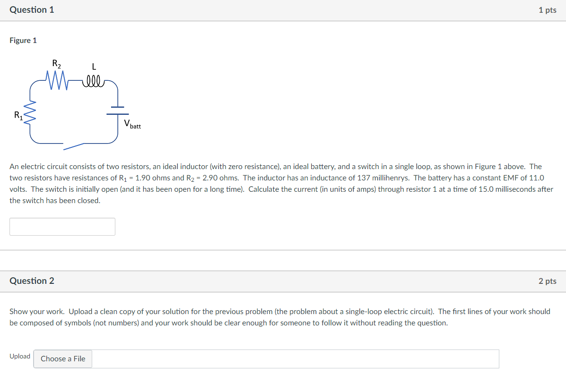The height and width of the screenshot is (392, 566).
Task: Click the Question 1 answer input field
Action: pos(62,226)
